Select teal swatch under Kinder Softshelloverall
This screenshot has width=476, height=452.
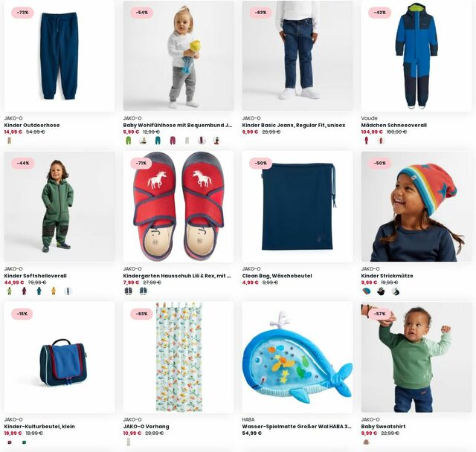point(39,291)
